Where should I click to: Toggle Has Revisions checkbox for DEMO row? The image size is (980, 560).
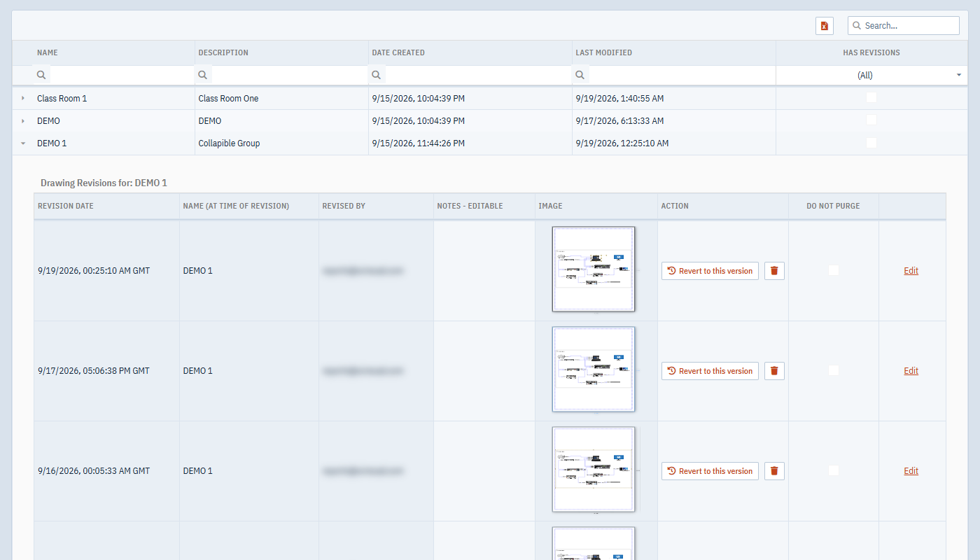click(871, 120)
